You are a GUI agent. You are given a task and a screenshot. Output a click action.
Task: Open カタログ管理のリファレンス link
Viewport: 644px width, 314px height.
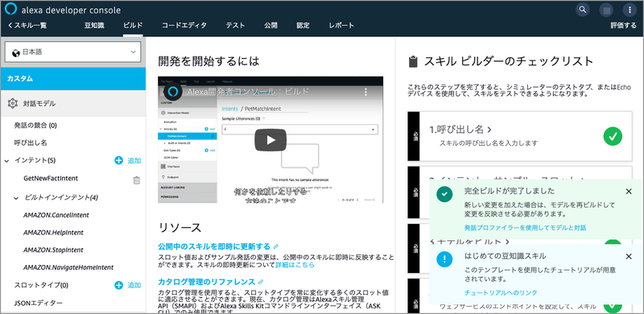207,282
